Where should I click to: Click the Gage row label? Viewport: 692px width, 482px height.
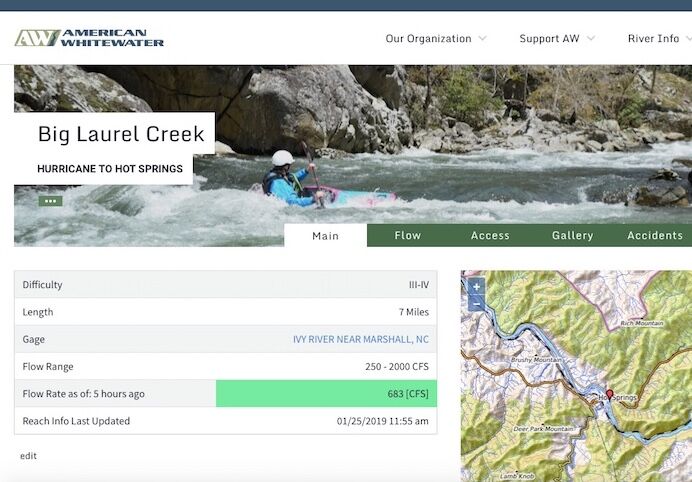34,339
